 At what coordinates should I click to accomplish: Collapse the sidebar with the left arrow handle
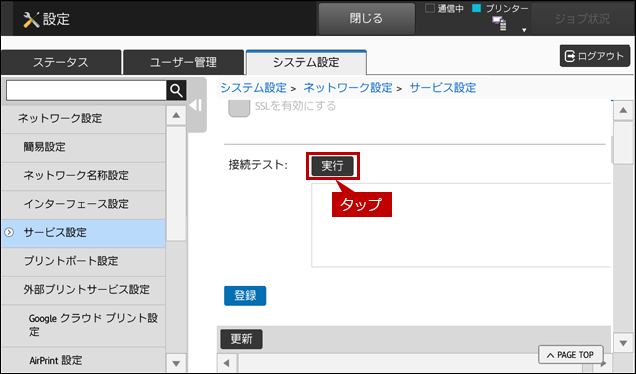pos(196,105)
